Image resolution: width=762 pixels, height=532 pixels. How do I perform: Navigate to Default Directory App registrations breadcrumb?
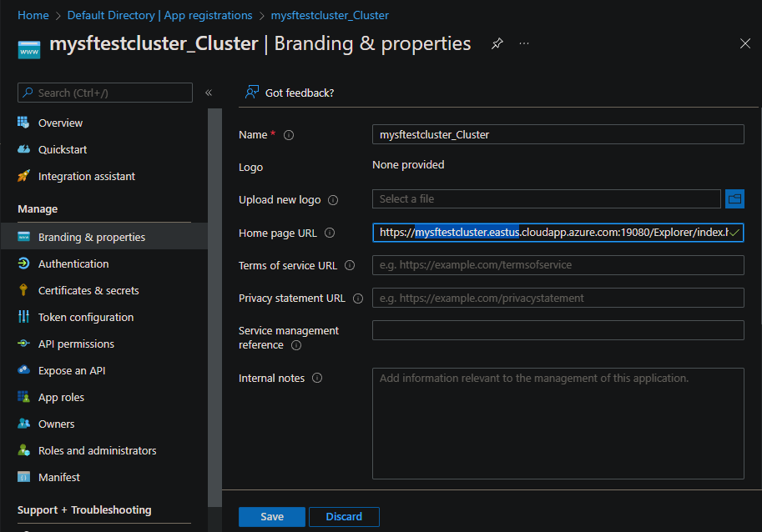point(159,15)
